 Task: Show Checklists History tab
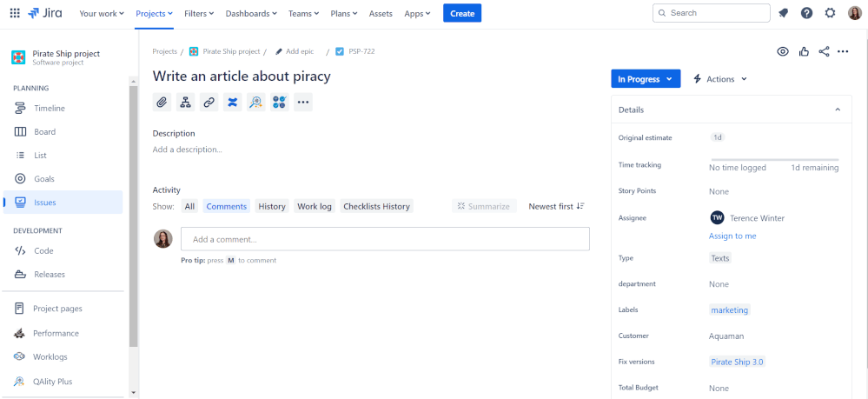pyautogui.click(x=377, y=206)
